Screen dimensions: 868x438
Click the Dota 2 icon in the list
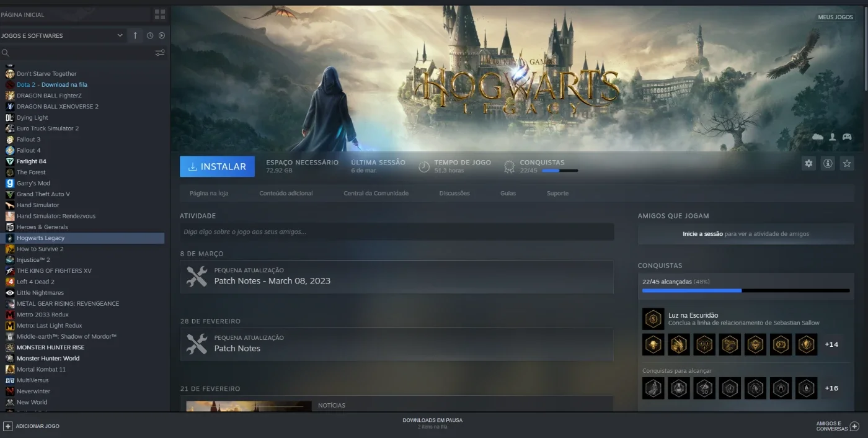tap(10, 84)
